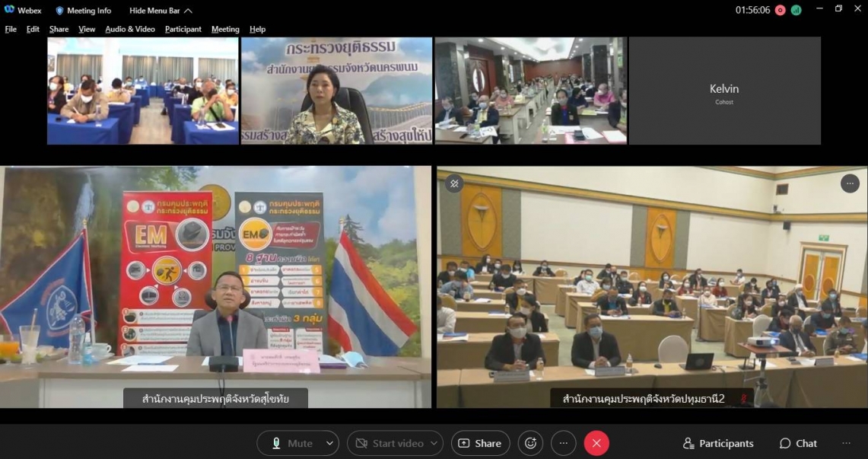Start video camera
The width and height of the screenshot is (868, 459).
pyautogui.click(x=389, y=444)
